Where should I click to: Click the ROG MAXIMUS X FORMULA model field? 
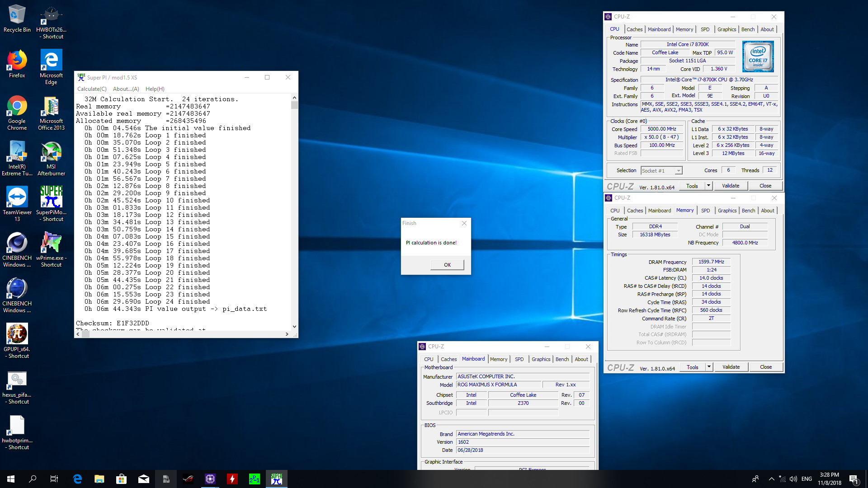click(x=499, y=385)
